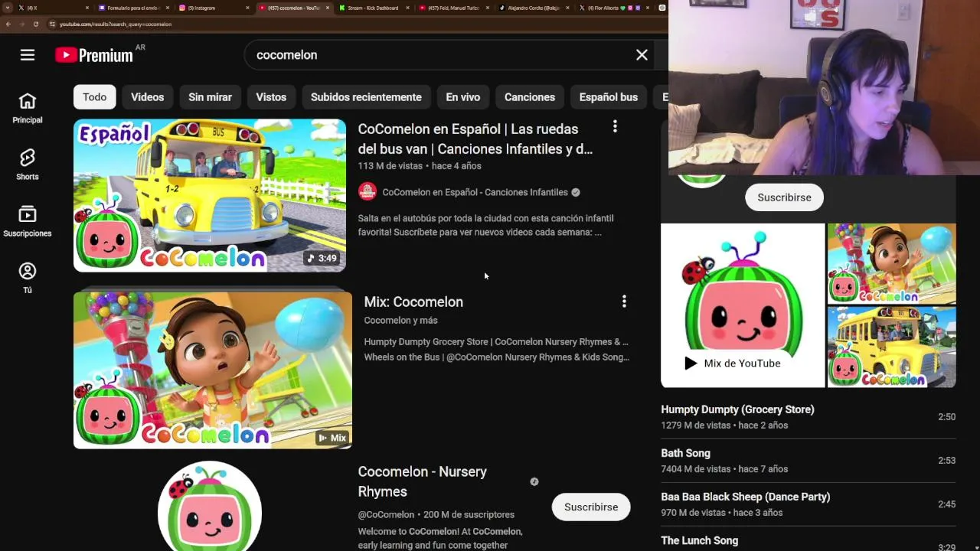The width and height of the screenshot is (980, 551).
Task: Select the Todo filter chip
Action: 95,97
